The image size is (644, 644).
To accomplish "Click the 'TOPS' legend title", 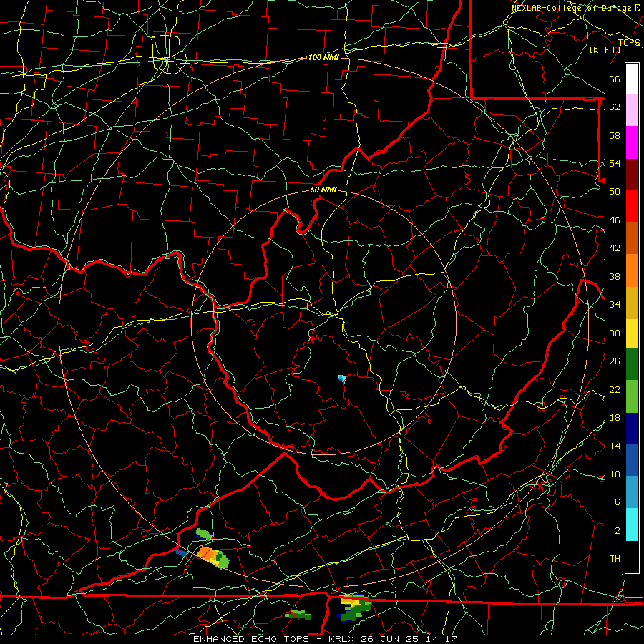I will click(x=629, y=43).
